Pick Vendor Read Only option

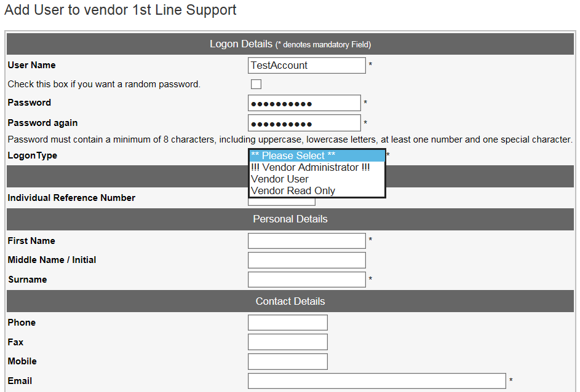[293, 190]
